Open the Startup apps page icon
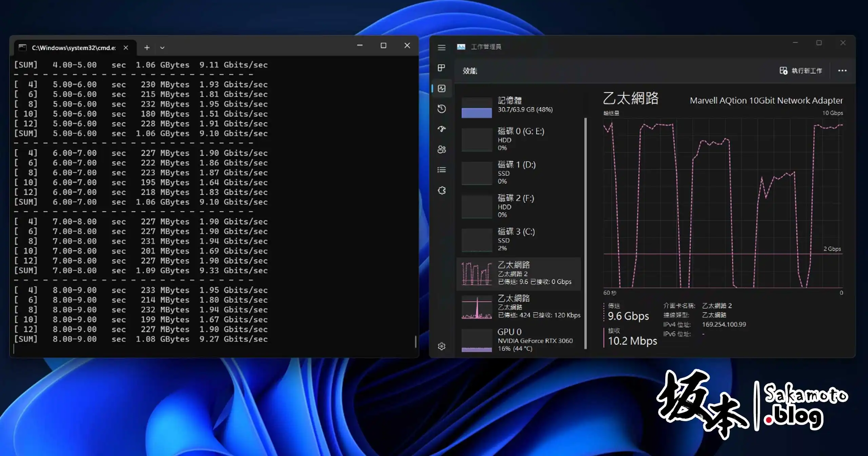 [x=441, y=129]
